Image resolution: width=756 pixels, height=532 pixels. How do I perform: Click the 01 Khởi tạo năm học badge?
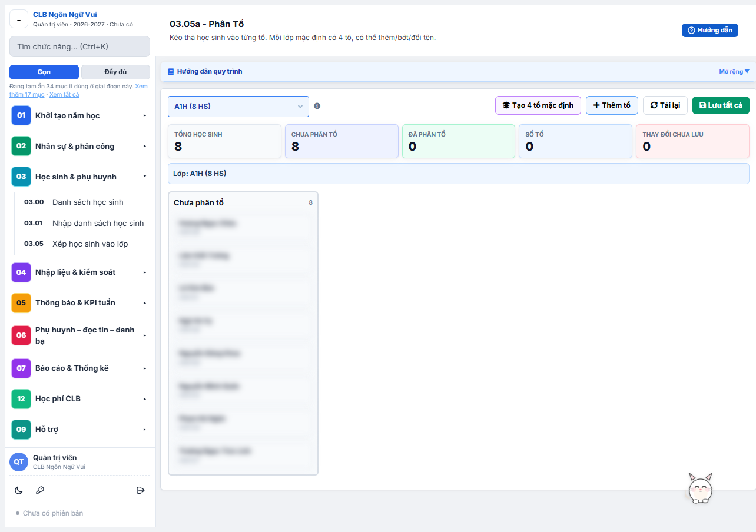[x=21, y=115]
